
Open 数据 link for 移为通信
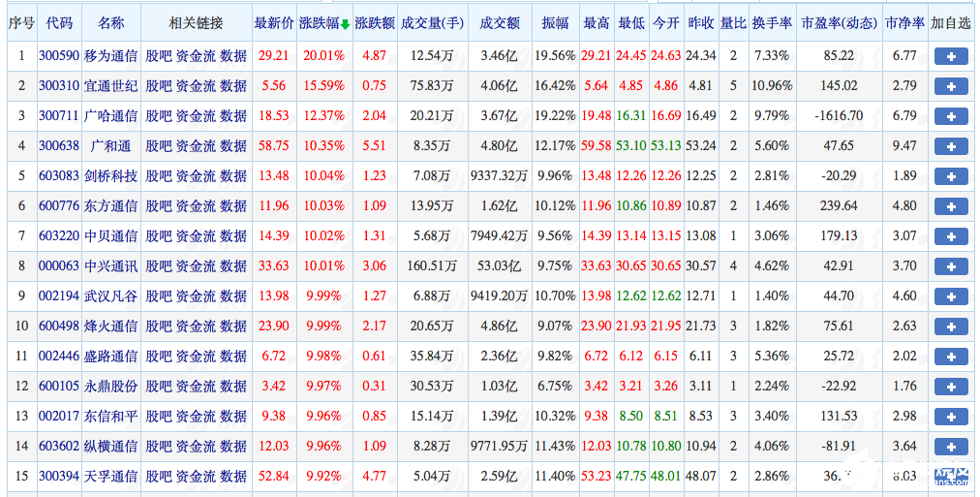(233, 56)
